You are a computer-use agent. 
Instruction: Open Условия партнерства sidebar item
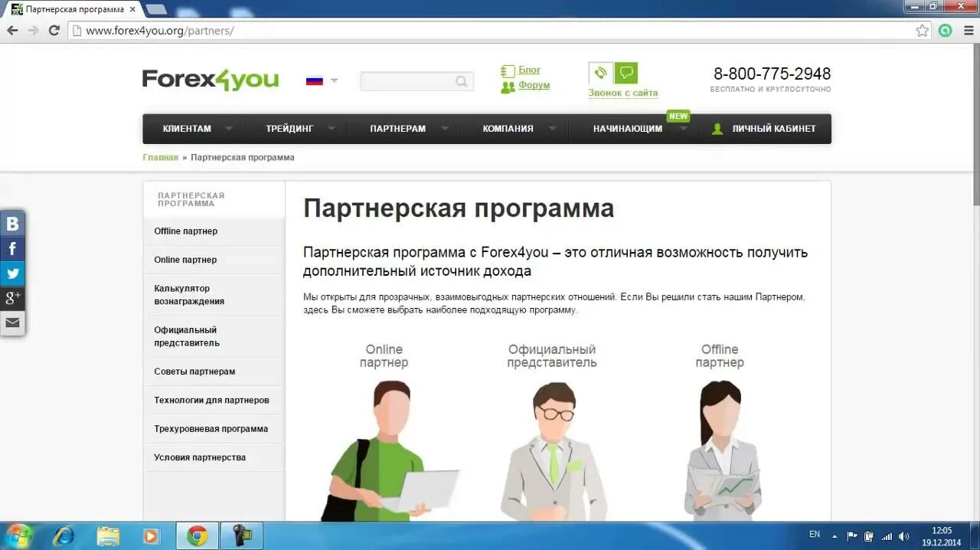tap(214, 457)
